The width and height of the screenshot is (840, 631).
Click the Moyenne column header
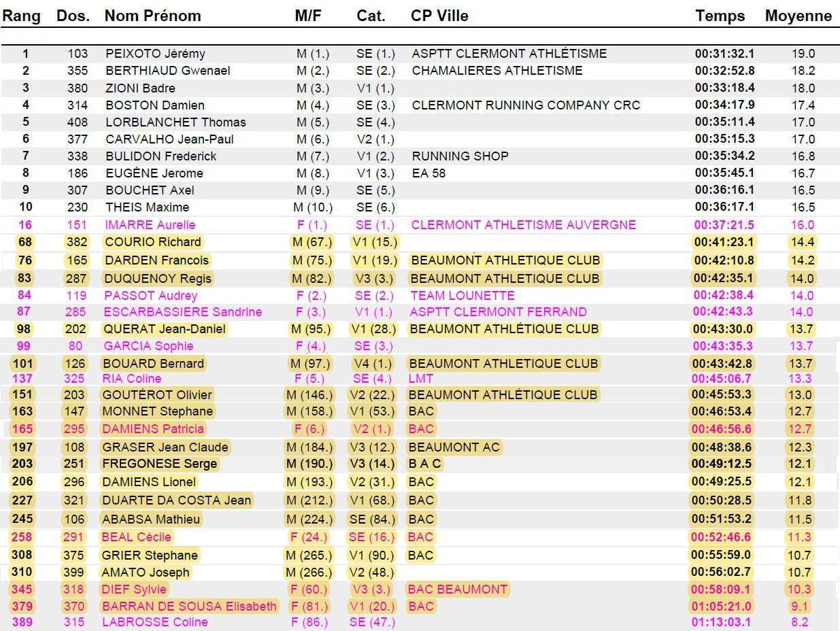click(799, 16)
